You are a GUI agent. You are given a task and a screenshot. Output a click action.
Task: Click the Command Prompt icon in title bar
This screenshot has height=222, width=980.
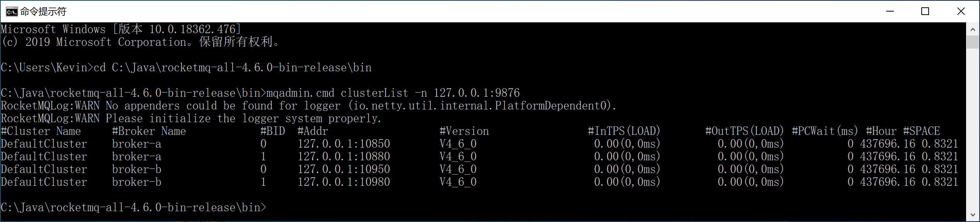[x=12, y=12]
